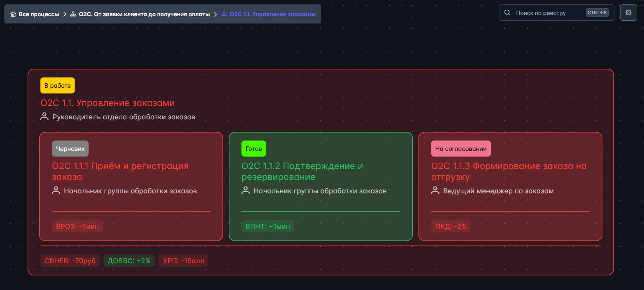The width and height of the screenshot is (644, 290).
Task: Select the СВНЕВ: -70руб metric chip
Action: [70, 261]
